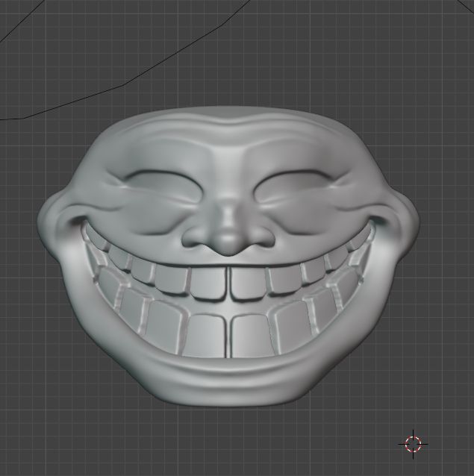
Task: Click the 3D cursor crosshair
Action: 414,444
